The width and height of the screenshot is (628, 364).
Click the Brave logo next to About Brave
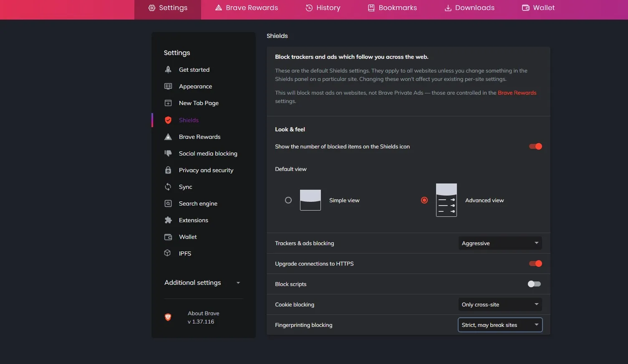pos(168,317)
